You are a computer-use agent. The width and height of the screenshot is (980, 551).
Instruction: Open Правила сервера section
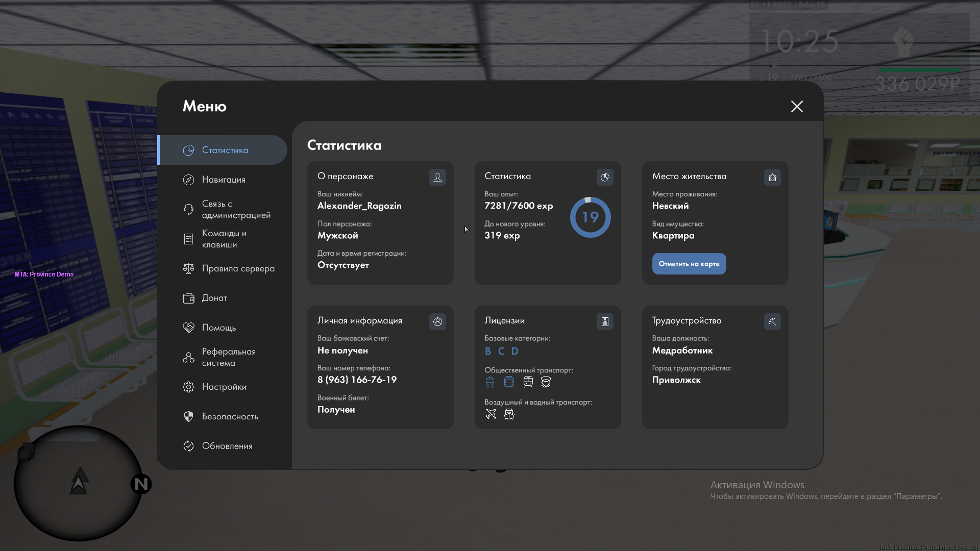(238, 268)
